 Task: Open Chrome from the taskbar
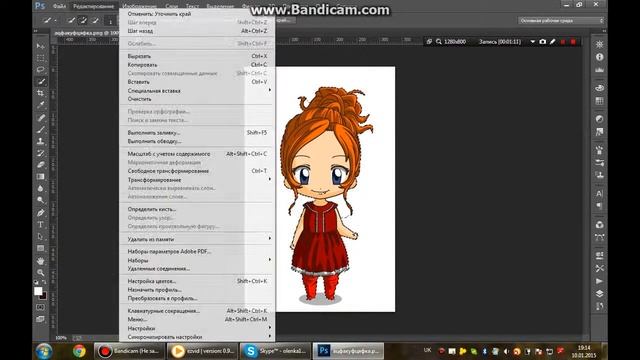pyautogui.click(x=79, y=351)
